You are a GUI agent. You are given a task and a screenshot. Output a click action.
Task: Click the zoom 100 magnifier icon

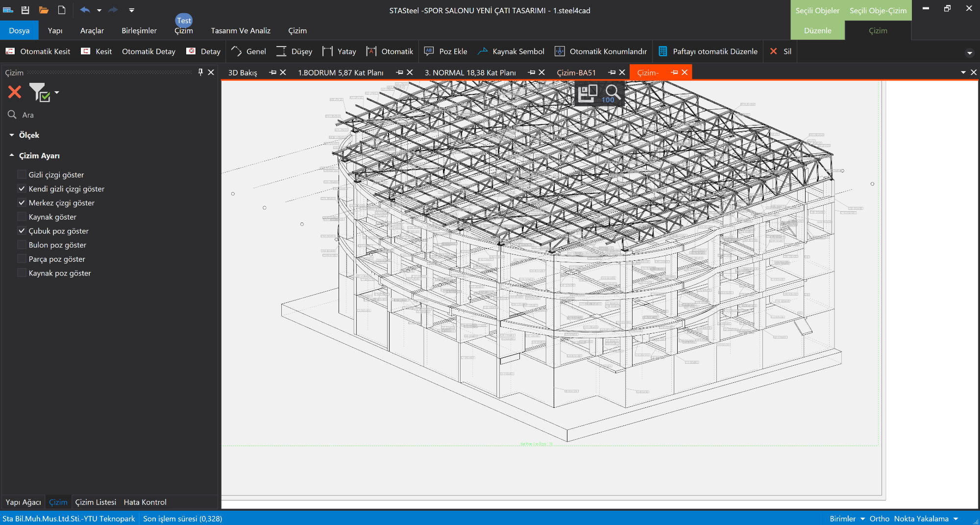point(612,93)
